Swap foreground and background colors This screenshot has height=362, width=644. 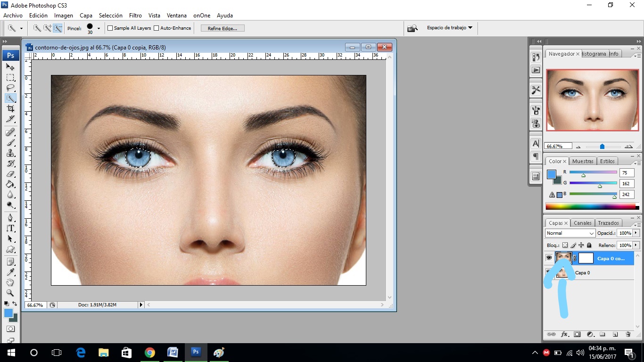15,304
